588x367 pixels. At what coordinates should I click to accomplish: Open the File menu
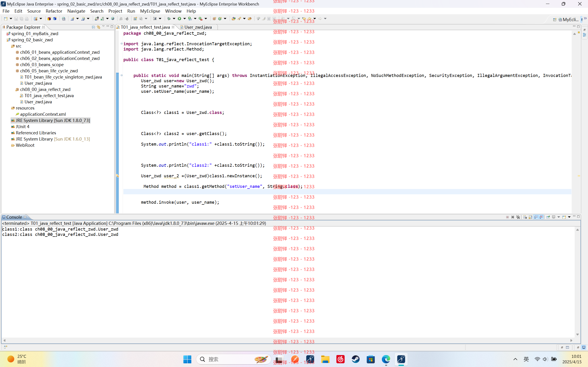click(x=6, y=11)
